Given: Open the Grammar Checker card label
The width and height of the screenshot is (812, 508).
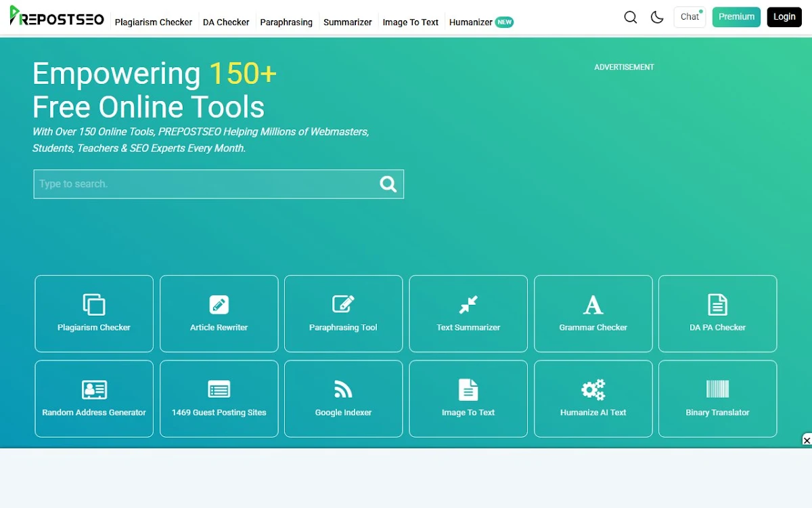Looking at the screenshot, I should click(593, 327).
